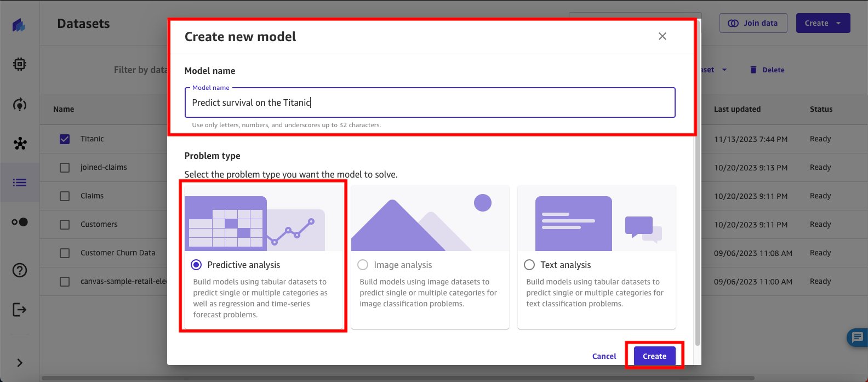The height and width of the screenshot is (382, 868).
Task: Check the Claims dataset checkbox
Action: (65, 196)
